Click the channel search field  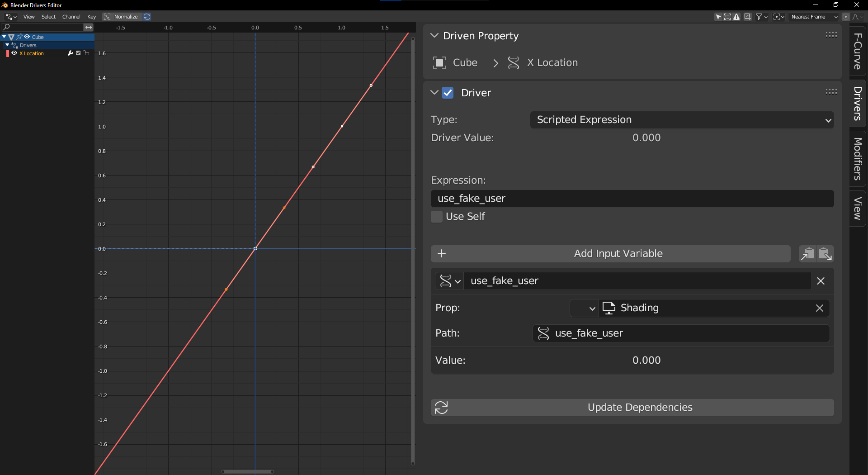(x=43, y=28)
